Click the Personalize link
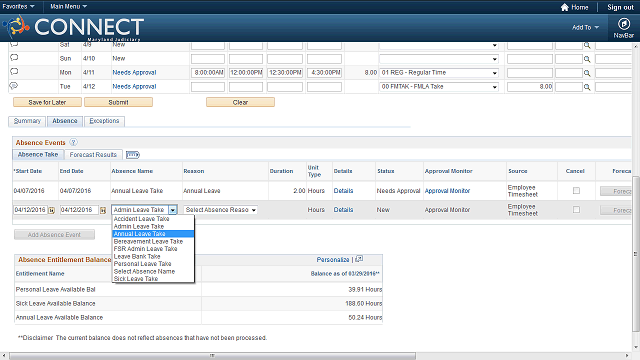640x360 pixels. (x=333, y=260)
